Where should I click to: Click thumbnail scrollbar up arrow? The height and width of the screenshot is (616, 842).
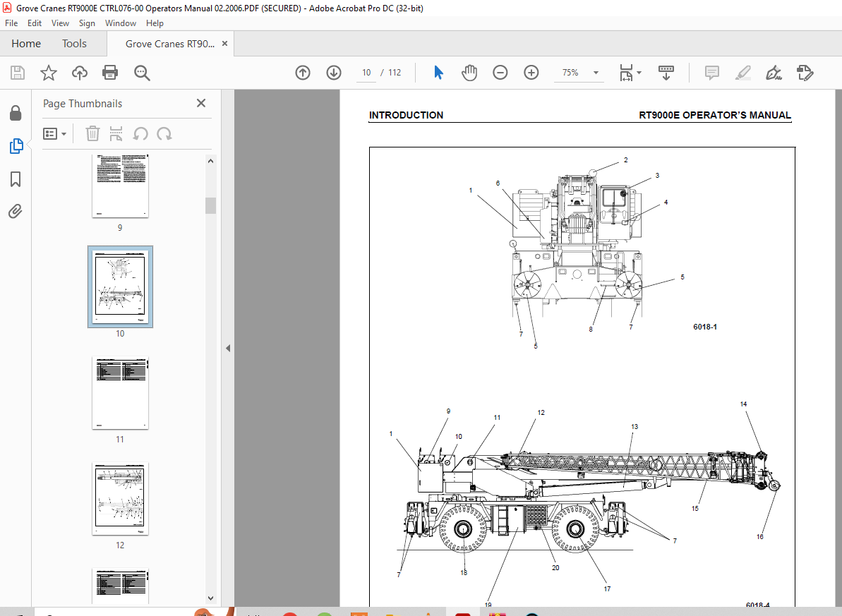(x=210, y=161)
